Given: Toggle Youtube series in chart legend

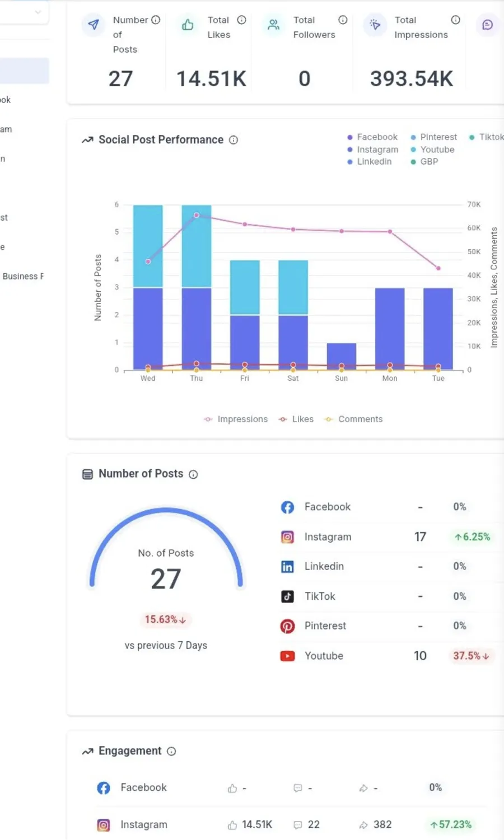Looking at the screenshot, I should pyautogui.click(x=432, y=150).
